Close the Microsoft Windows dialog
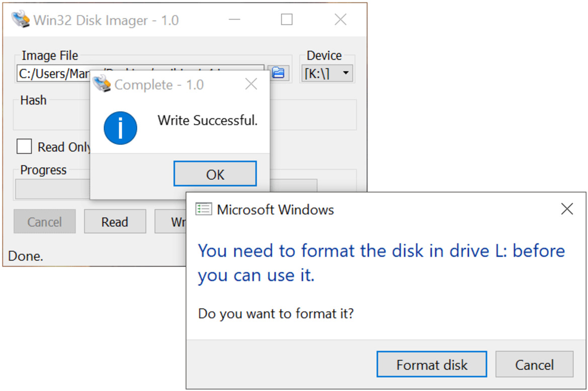588x391 pixels. [567, 209]
